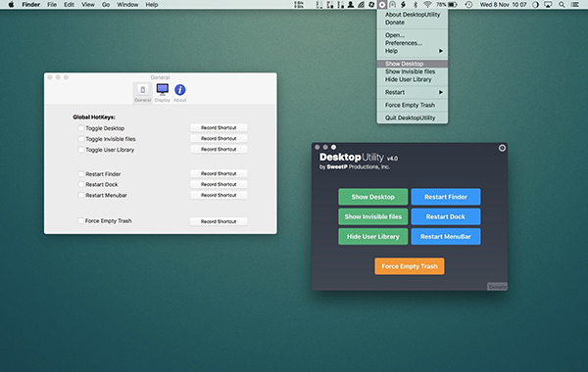This screenshot has width=588, height=372.
Task: Expand the Restart submenu in dropdown
Action: [x=413, y=92]
